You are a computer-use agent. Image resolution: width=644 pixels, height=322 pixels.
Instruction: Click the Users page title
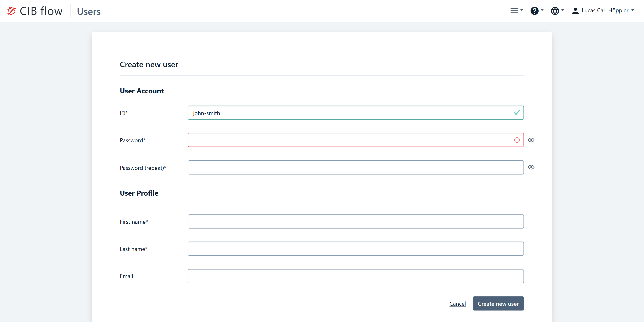pos(89,11)
